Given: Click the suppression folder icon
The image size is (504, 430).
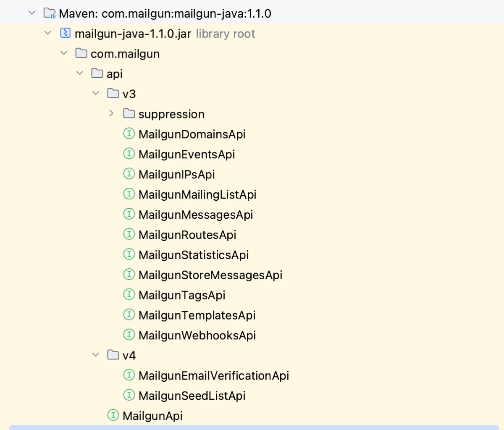Looking at the screenshot, I should 129,113.
